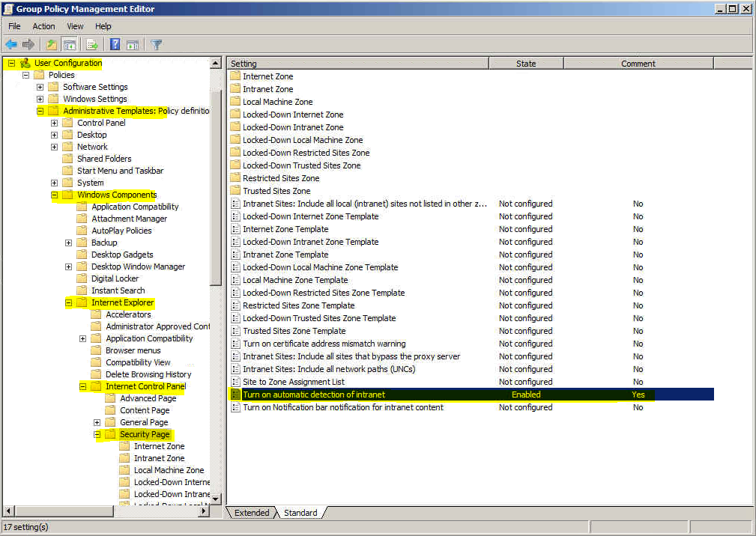Select Intranet Sites: Include all network paths (UNCs)
The height and width of the screenshot is (536, 756).
(x=471, y=369)
